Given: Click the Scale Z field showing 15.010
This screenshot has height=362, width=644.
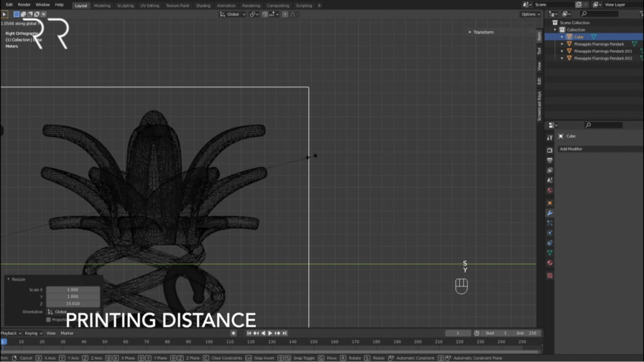Looking at the screenshot, I should [x=73, y=303].
